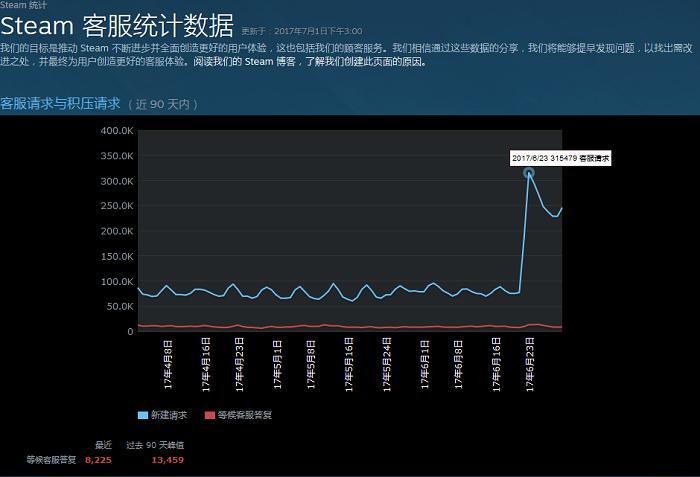Click the recent value 8,225

click(98, 460)
